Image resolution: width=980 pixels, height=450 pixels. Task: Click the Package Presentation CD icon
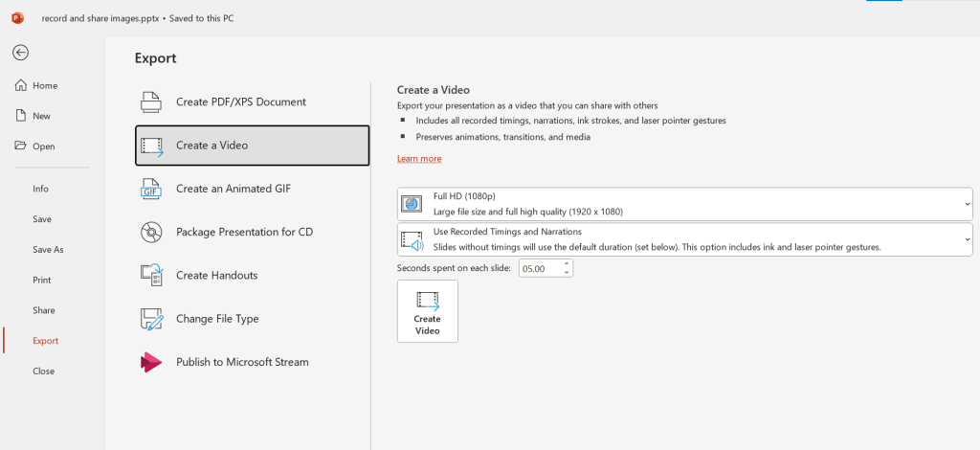coord(151,232)
